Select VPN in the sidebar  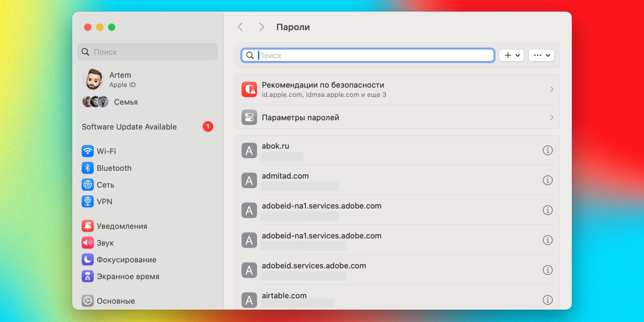(x=147, y=202)
